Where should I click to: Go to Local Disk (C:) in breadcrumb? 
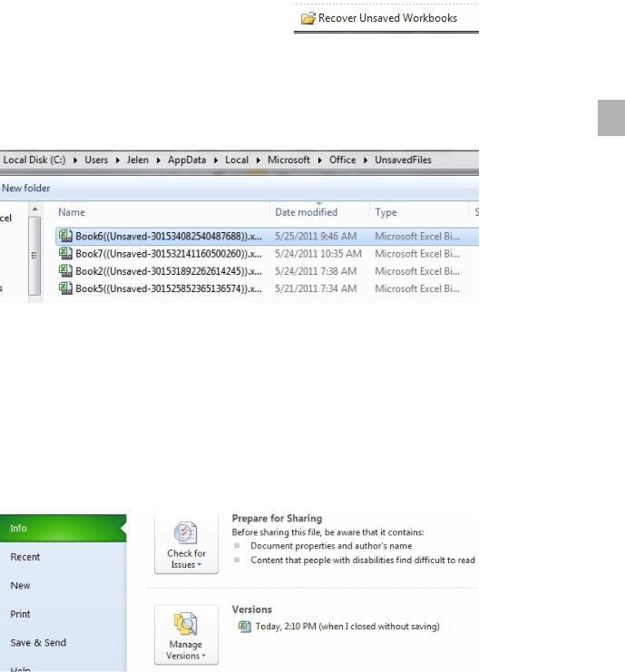(34, 160)
